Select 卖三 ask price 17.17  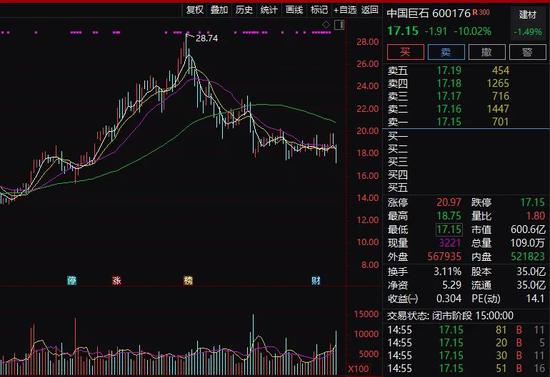(449, 96)
